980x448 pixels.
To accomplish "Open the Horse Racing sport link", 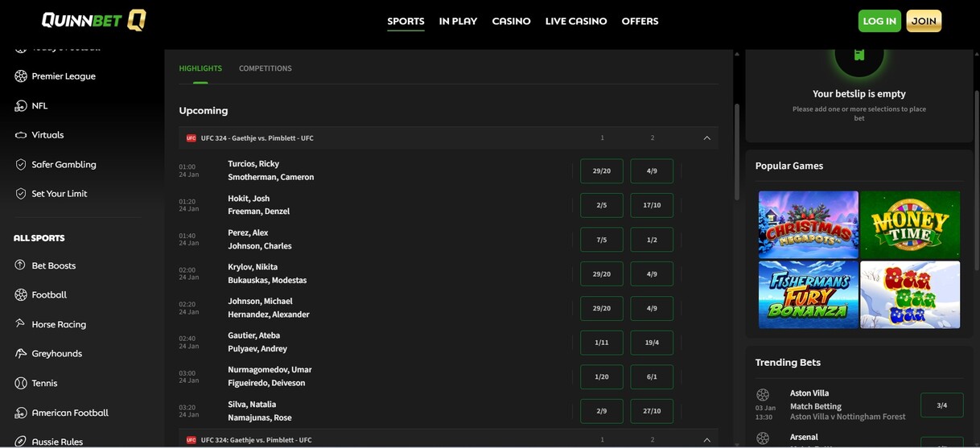I will coord(59,324).
